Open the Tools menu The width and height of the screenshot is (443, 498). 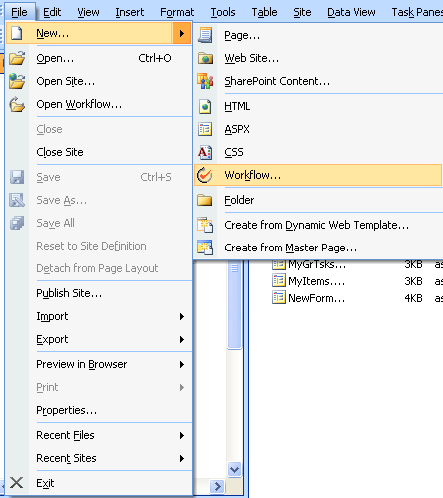(x=223, y=12)
